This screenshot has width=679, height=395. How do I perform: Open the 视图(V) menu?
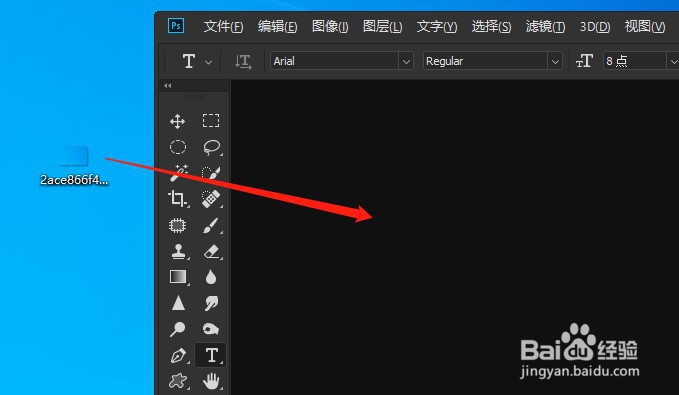tap(645, 26)
